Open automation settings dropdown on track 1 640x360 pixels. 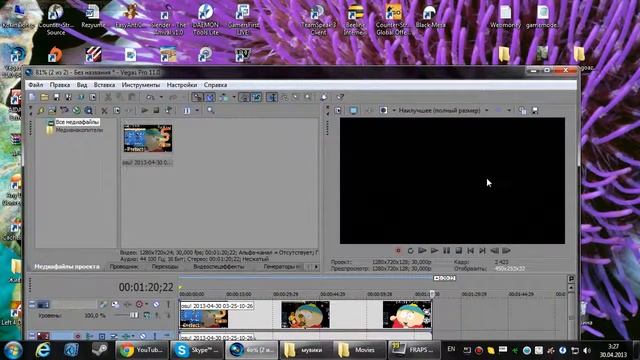(x=147, y=304)
